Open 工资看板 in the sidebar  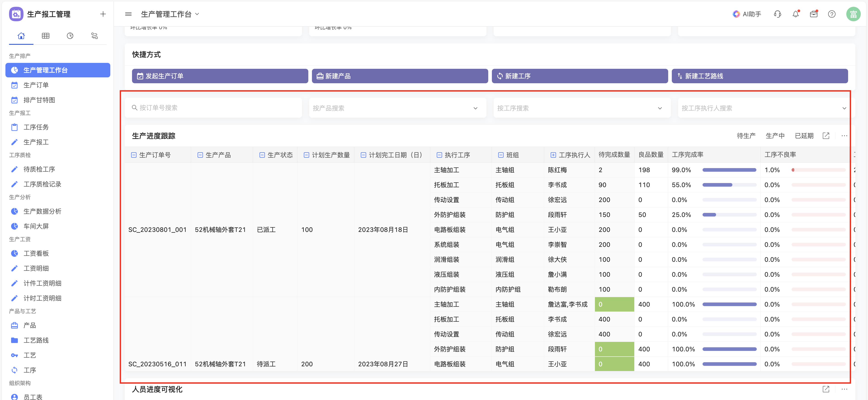[x=58, y=253]
